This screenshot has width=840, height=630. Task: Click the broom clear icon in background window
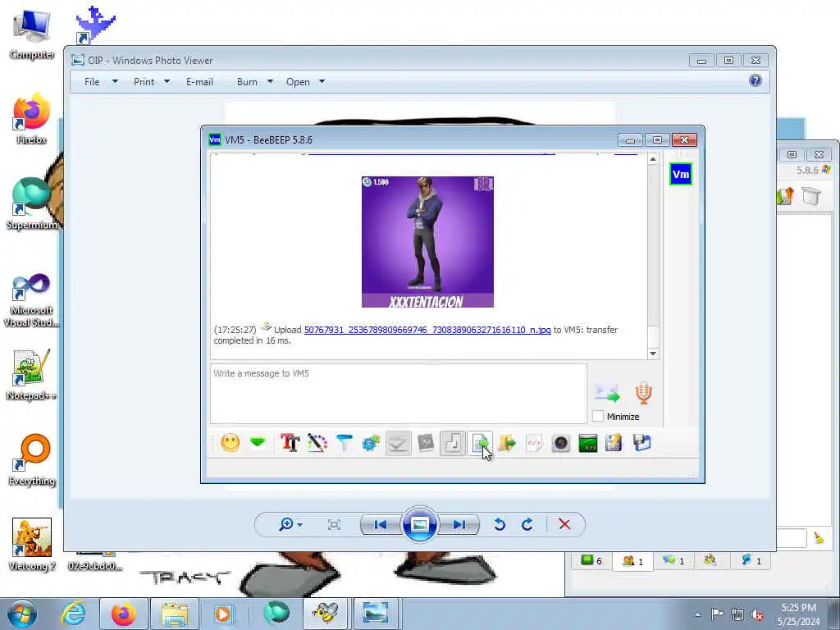(819, 537)
